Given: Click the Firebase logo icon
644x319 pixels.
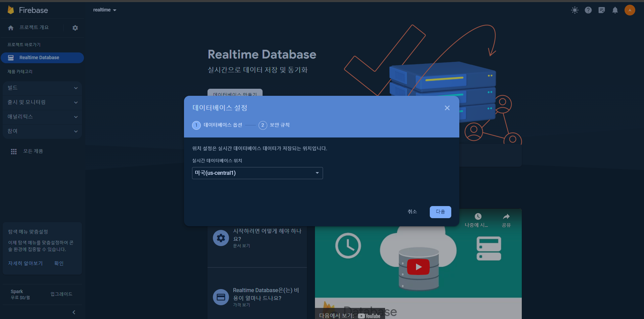Looking at the screenshot, I should pyautogui.click(x=11, y=10).
